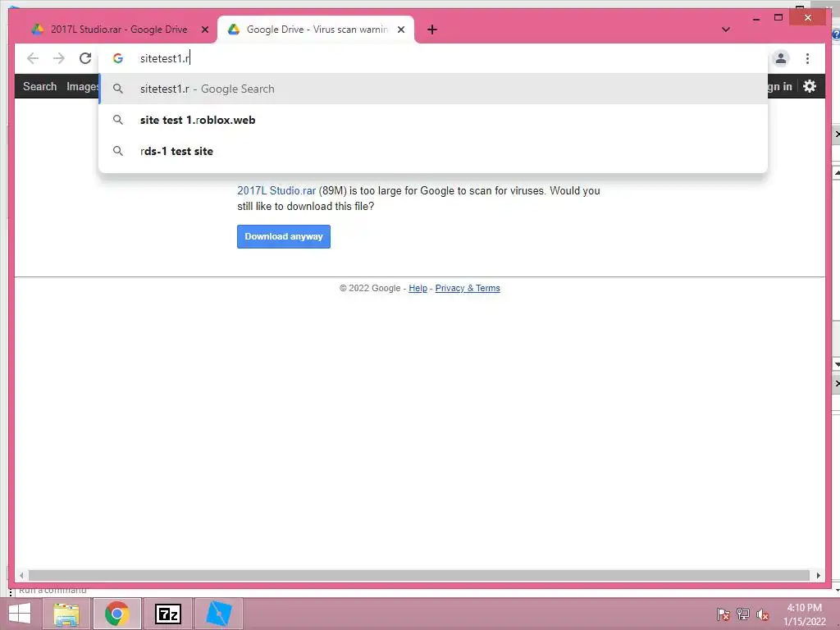
Task: Close the Chrome window
Action: pyautogui.click(x=808, y=18)
